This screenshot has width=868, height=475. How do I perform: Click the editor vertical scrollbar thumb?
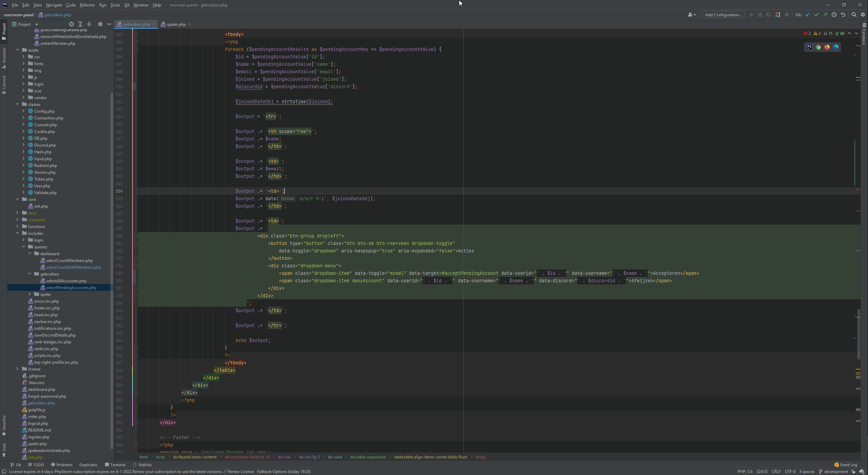(x=859, y=334)
